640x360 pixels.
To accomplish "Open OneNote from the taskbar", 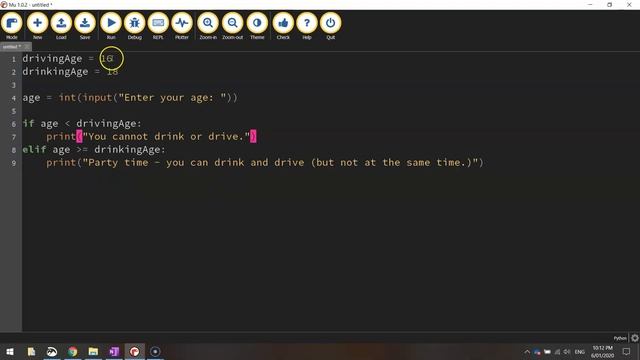I will pyautogui.click(x=114, y=351).
